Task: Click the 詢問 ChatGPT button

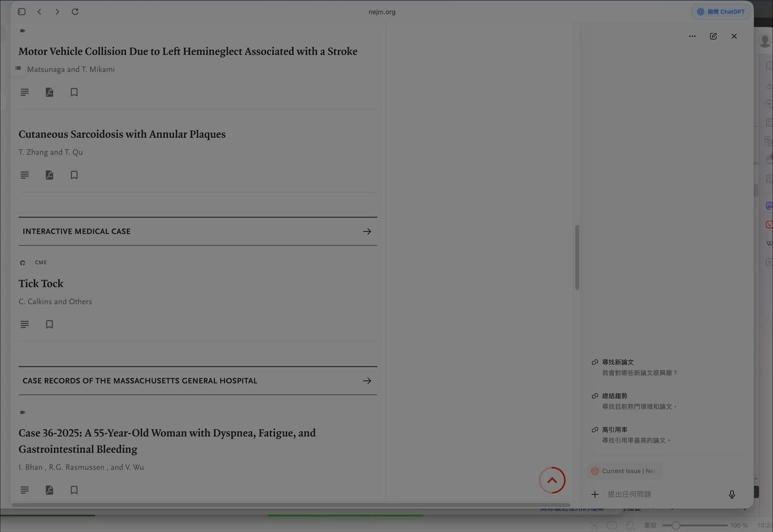Action: point(721,12)
